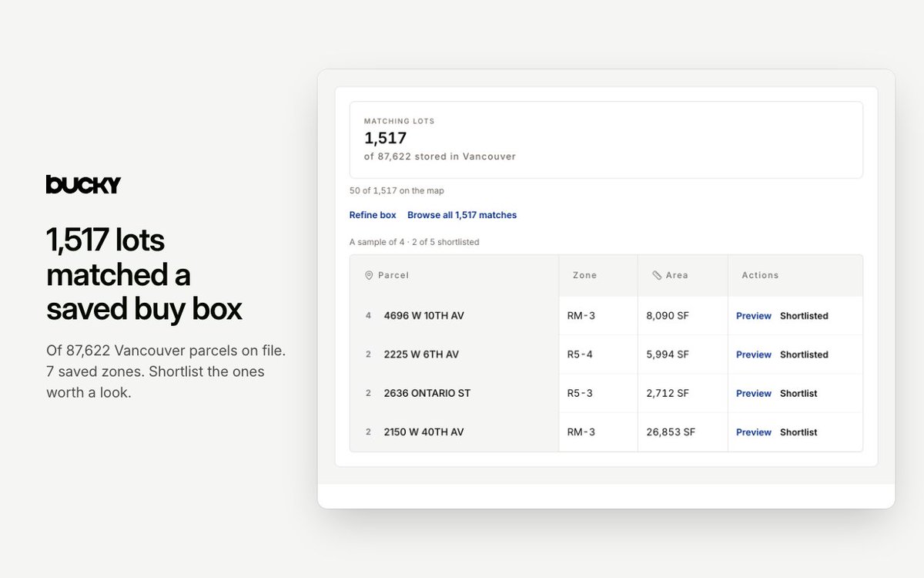Toggle Shortlisted on 2225 W 6TH AV

(804, 355)
